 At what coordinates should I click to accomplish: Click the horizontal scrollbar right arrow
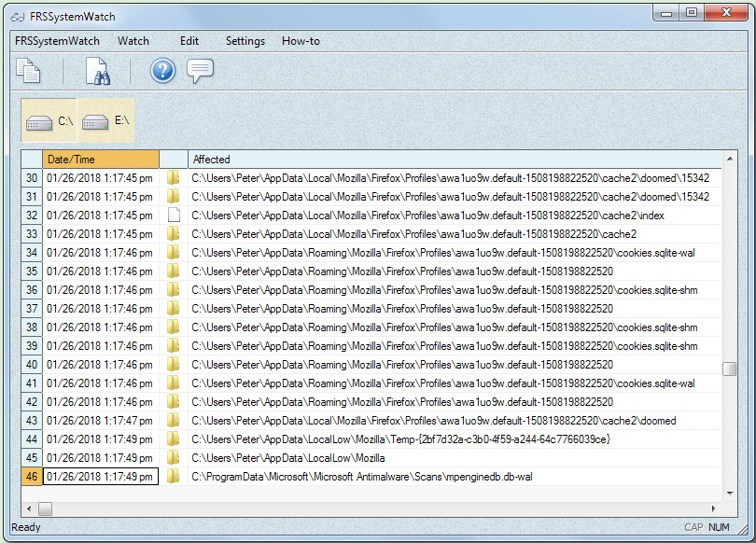coord(714,508)
